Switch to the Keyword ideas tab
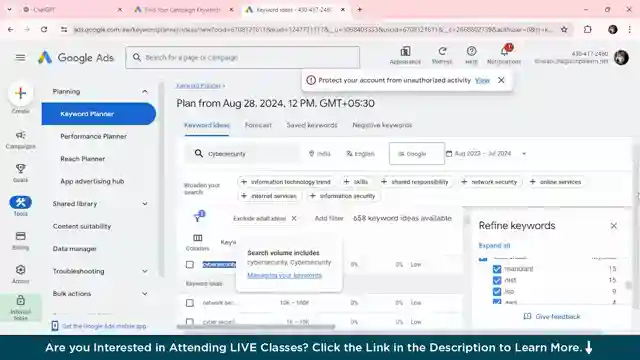 pyautogui.click(x=207, y=125)
